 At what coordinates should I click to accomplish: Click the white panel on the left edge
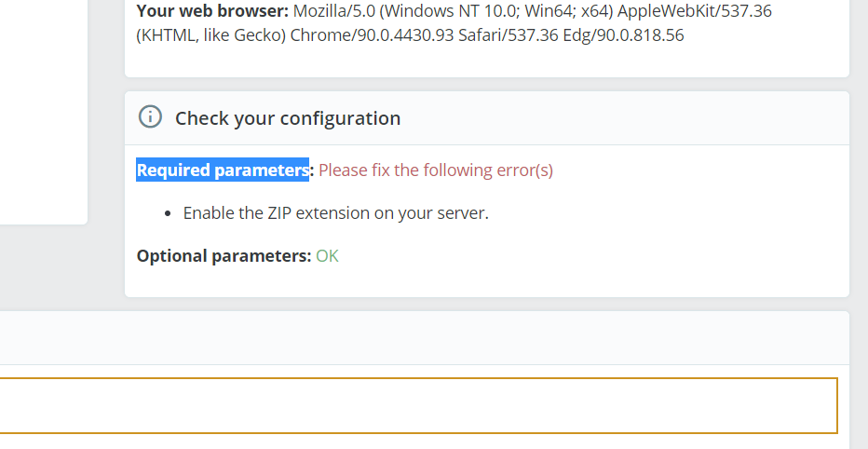[x=43, y=112]
